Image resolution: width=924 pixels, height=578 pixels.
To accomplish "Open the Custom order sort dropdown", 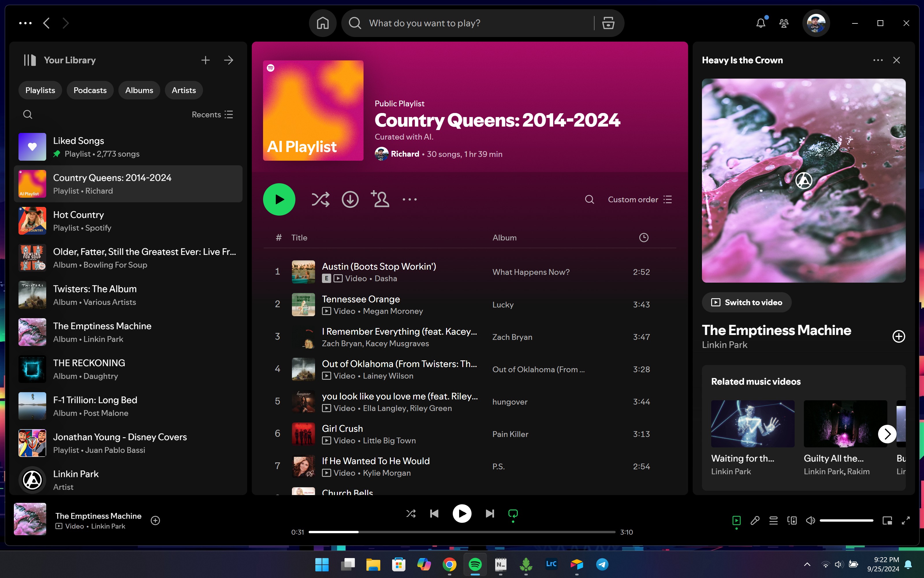I will [640, 199].
